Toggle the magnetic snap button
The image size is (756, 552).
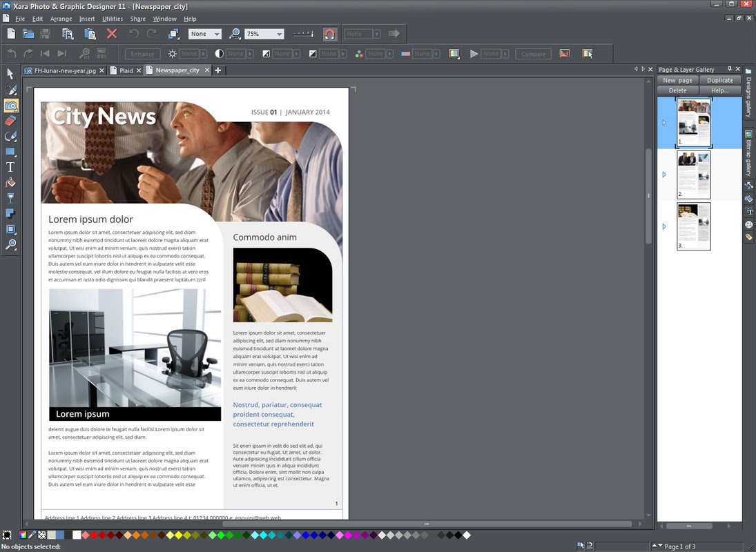[x=330, y=34]
